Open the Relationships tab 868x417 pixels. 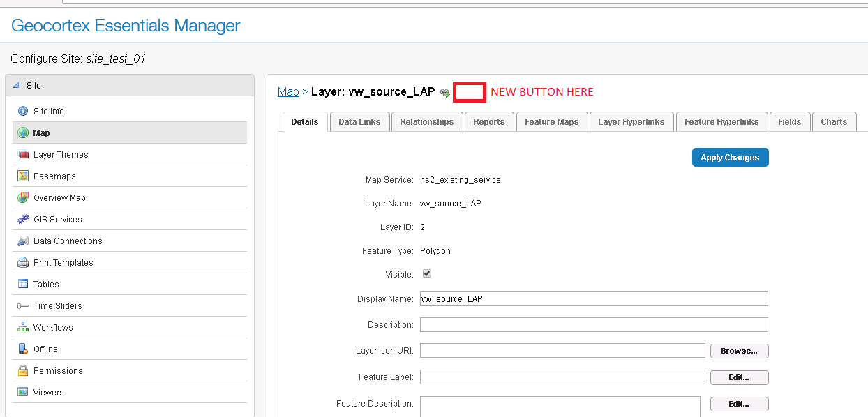[426, 121]
